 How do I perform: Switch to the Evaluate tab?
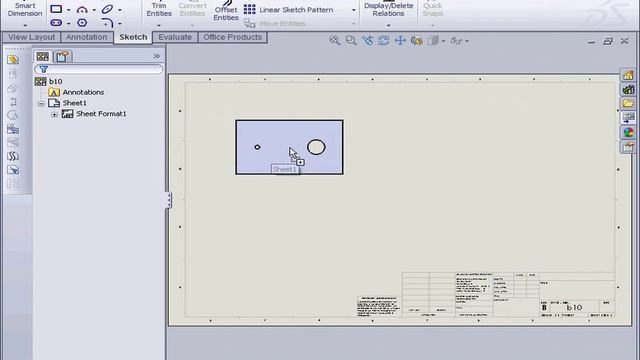click(x=175, y=37)
